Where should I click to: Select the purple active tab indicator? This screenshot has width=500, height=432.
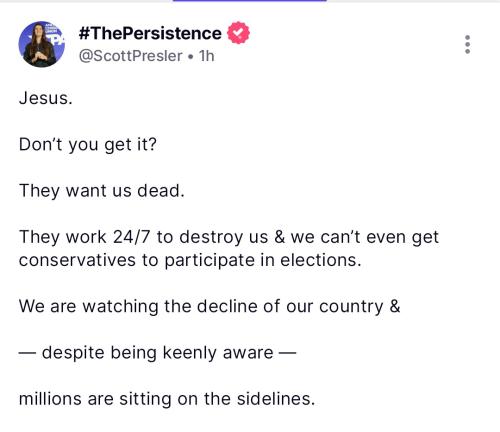[x=250, y=1]
